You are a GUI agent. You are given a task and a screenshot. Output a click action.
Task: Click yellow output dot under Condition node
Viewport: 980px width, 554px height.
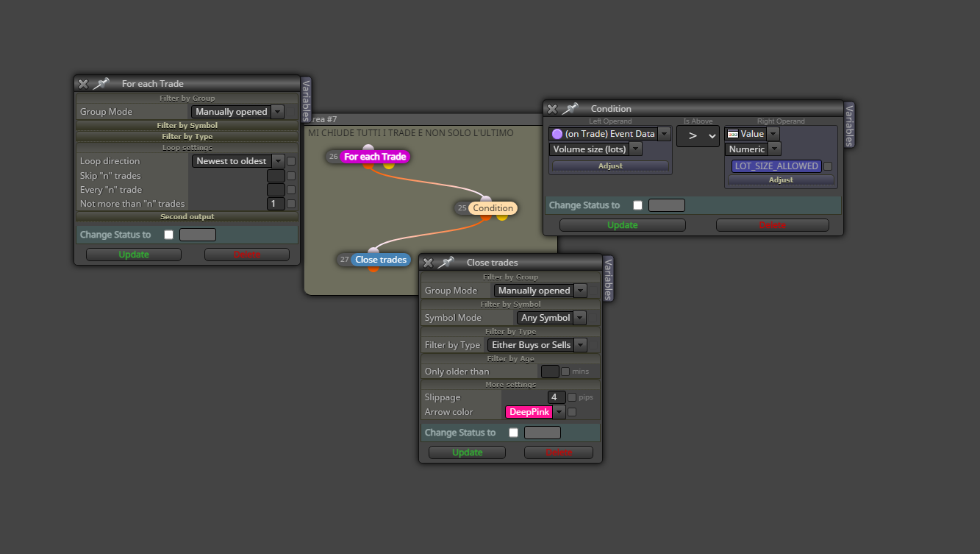click(502, 216)
